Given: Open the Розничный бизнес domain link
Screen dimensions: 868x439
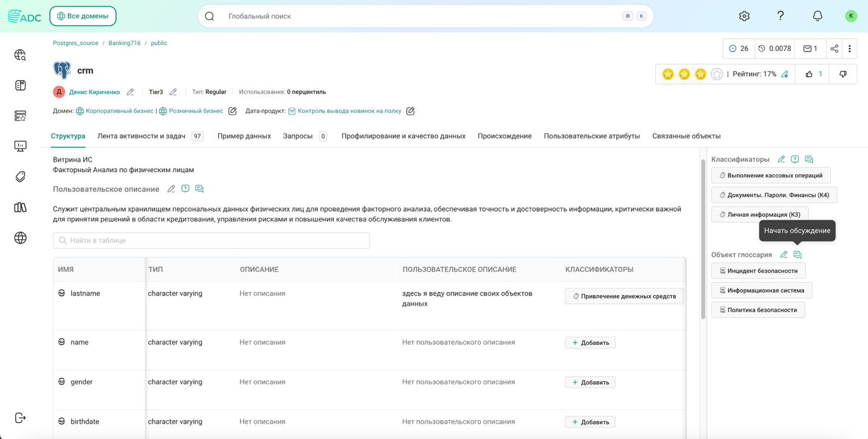Looking at the screenshot, I should point(196,111).
